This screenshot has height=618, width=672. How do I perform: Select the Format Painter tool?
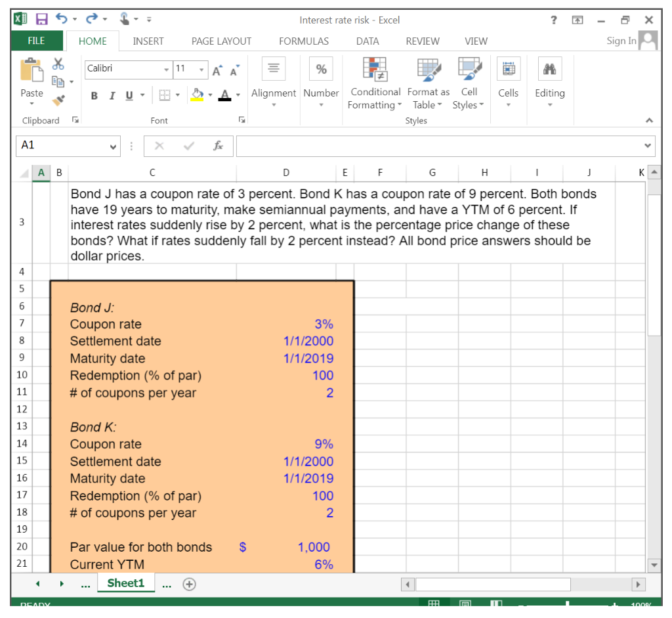pos(58,99)
